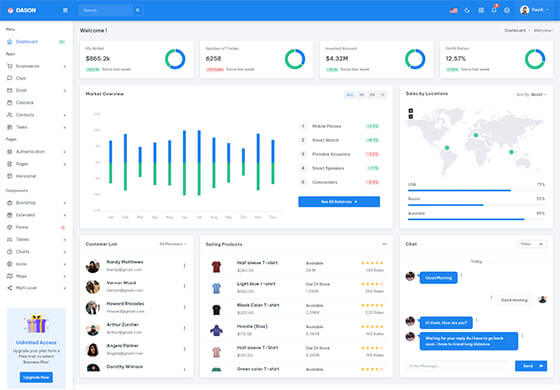
Task: Select the ALL tab in Market Overview
Action: [x=350, y=95]
